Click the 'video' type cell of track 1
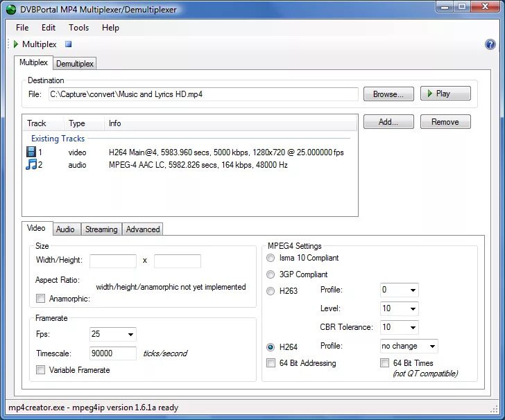Screen dimensions: 505x420 click(77, 152)
